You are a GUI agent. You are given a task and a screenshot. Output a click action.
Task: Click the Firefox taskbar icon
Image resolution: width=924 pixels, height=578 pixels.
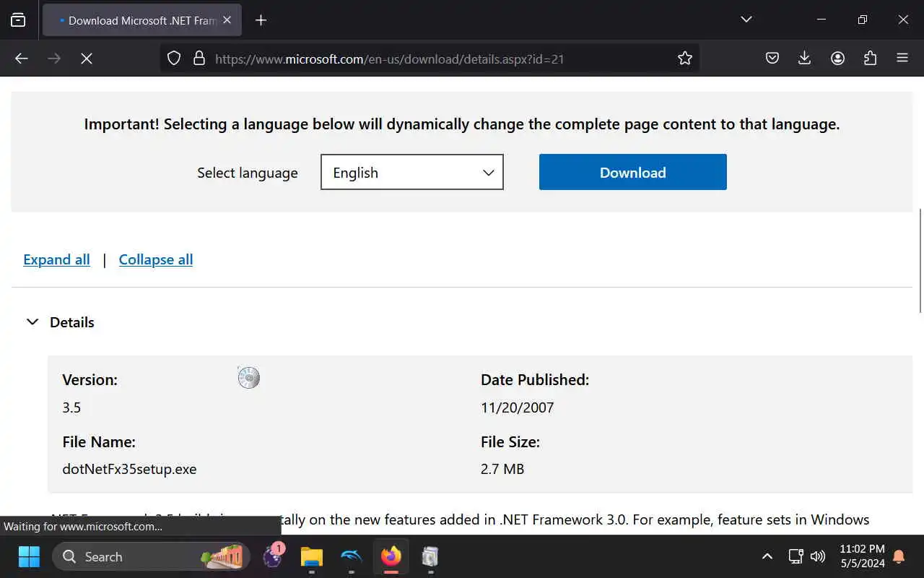[x=391, y=556]
